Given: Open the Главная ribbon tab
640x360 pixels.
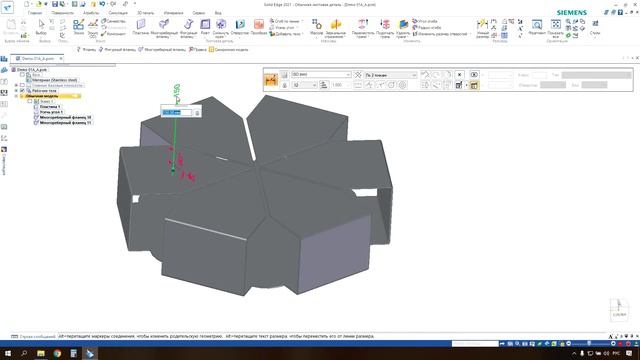Looking at the screenshot, I should click(35, 13).
